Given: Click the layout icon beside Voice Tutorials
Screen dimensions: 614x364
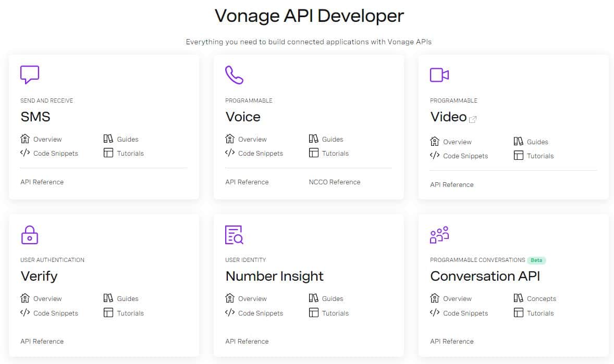Looking at the screenshot, I should [x=313, y=153].
